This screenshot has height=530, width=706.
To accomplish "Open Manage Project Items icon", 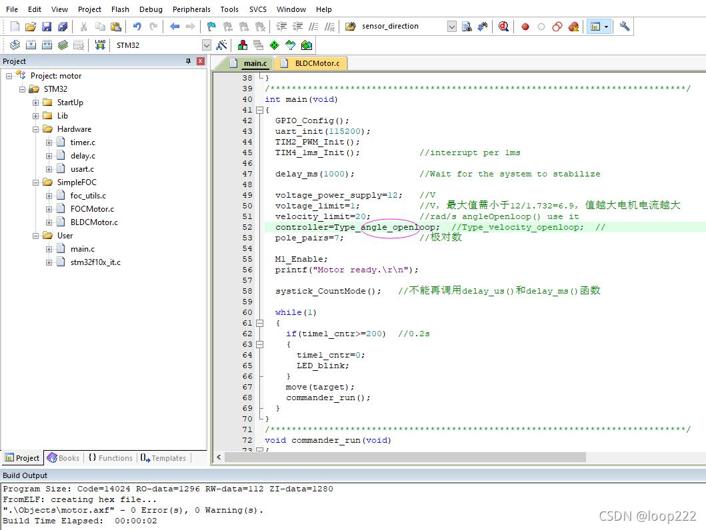I will point(243,45).
